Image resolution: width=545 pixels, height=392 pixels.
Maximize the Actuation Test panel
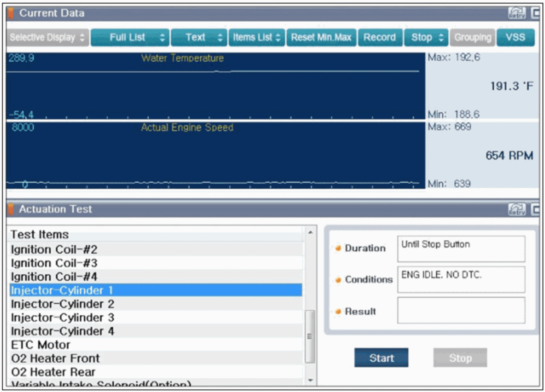(x=536, y=209)
